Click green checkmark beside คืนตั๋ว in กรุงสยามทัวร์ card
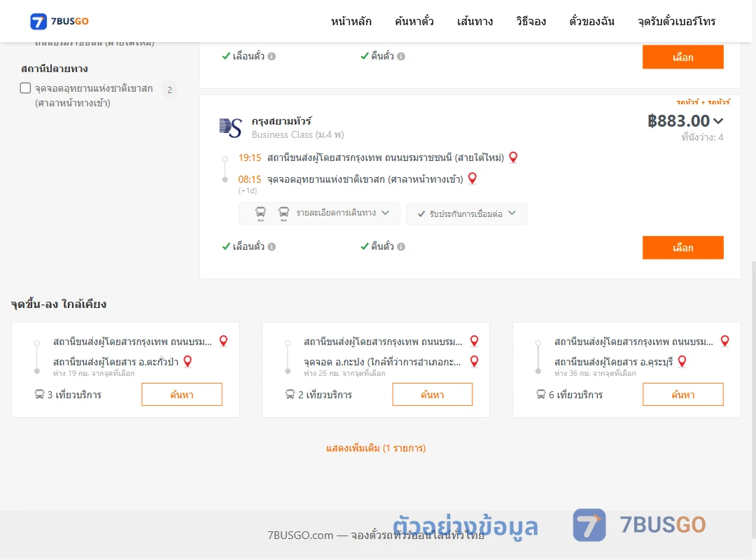The height and width of the screenshot is (560, 756). (x=365, y=246)
